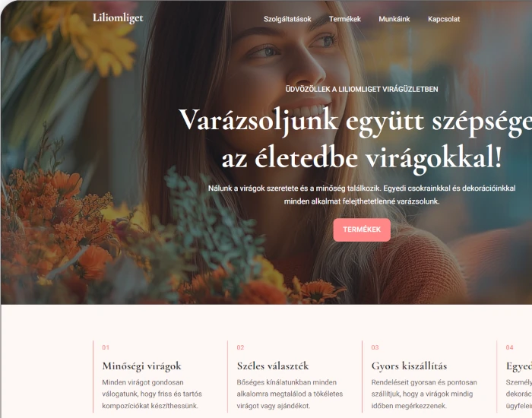Click the Minőségi virágok description text
The width and height of the screenshot is (532, 418).
[152, 394]
